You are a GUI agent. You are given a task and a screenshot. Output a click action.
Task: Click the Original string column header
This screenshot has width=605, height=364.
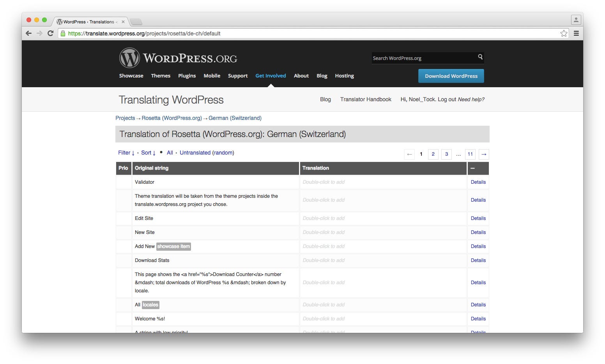tap(216, 168)
